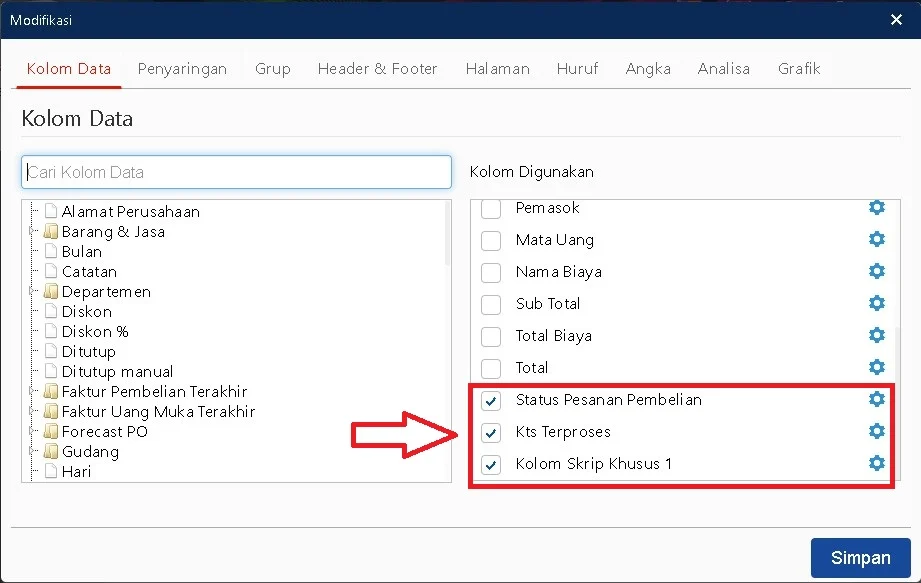
Task: Open settings gear for Nama Biaya column
Action: [876, 271]
